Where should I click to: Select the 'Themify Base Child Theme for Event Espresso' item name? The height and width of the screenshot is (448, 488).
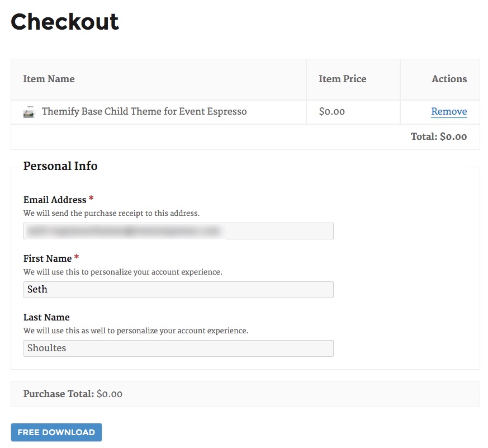tap(144, 111)
